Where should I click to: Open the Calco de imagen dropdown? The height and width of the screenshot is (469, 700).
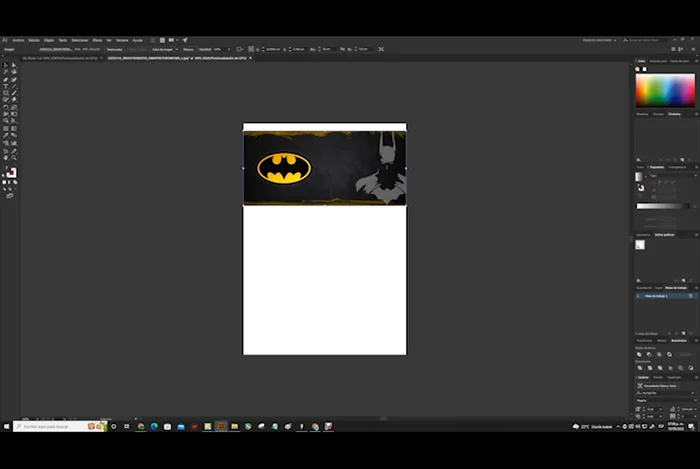(x=165, y=49)
